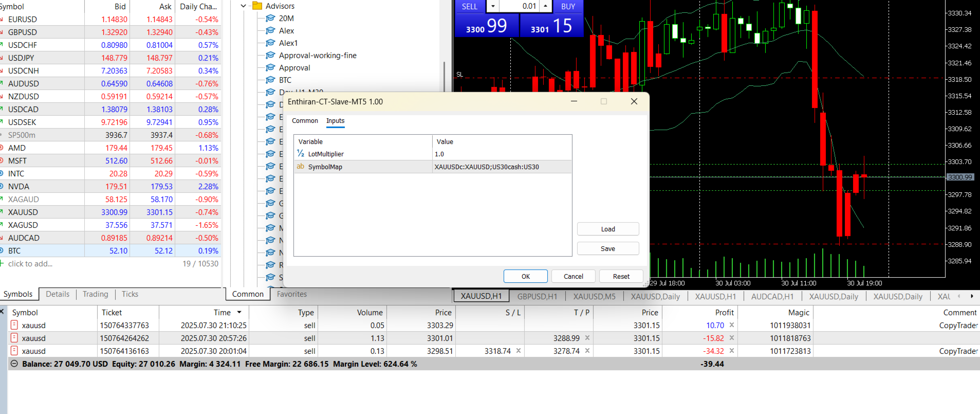Select the NVDA row in Market Watch
Viewport: 980px width, 414px height.
110,186
